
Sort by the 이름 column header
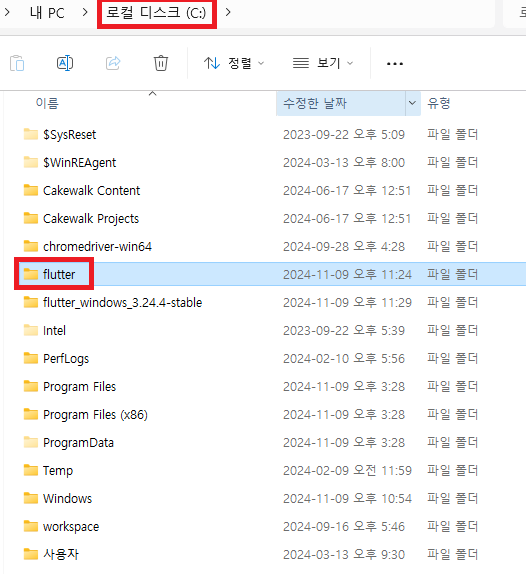click(x=47, y=104)
